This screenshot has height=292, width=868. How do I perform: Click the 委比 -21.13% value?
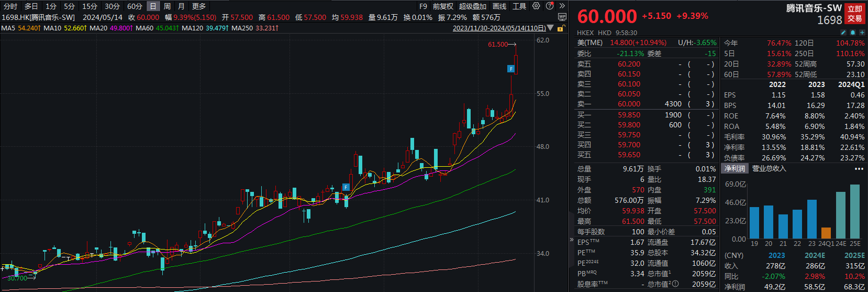tap(631, 53)
